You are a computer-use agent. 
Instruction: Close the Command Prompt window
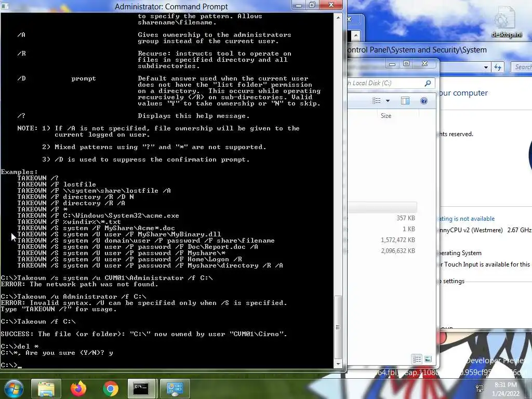click(x=331, y=5)
